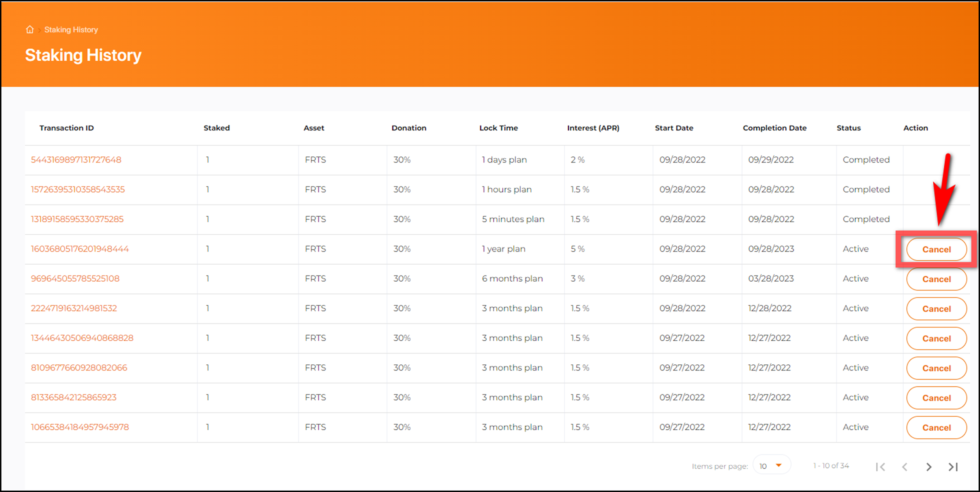Open transaction 13189158595330375285
The height and width of the screenshot is (492, 980).
pyautogui.click(x=77, y=219)
